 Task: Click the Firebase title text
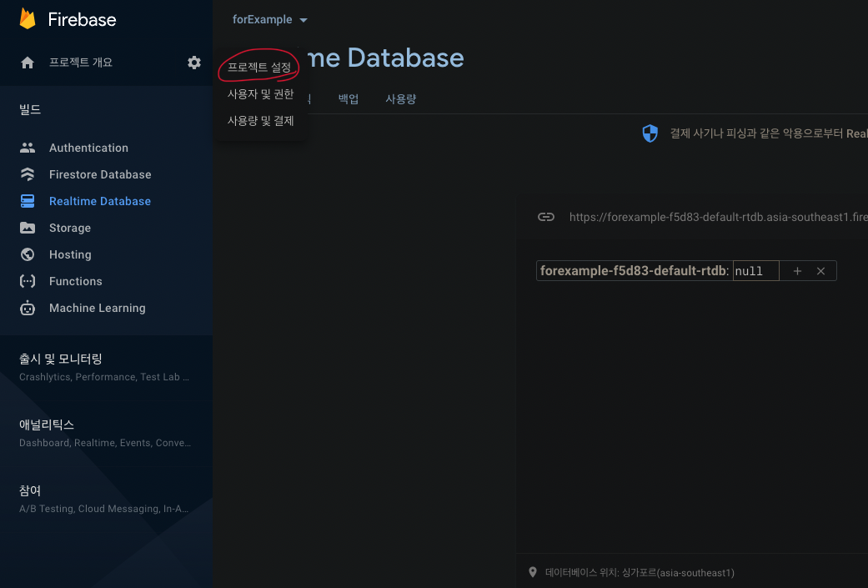coord(82,20)
